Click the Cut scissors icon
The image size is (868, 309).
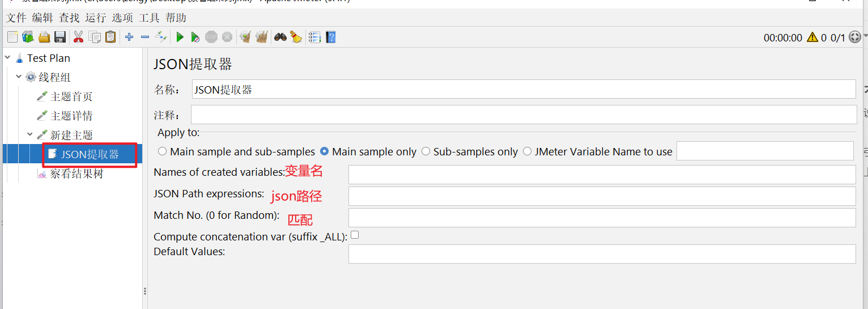[78, 37]
